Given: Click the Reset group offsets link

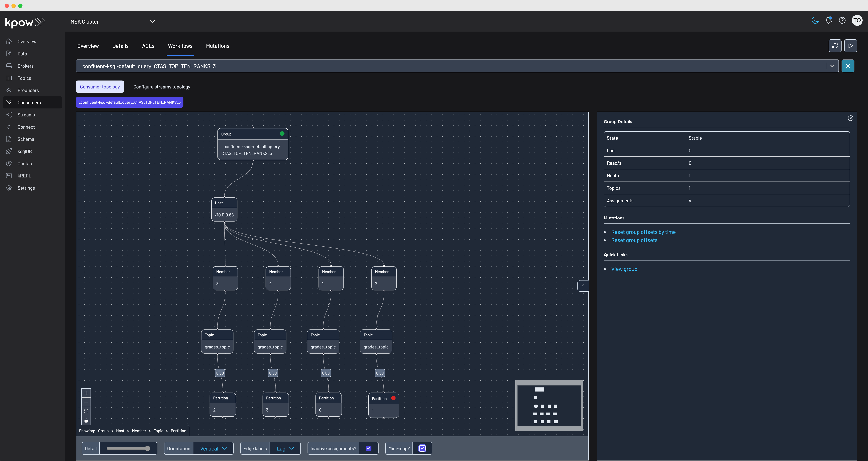Looking at the screenshot, I should [634, 240].
